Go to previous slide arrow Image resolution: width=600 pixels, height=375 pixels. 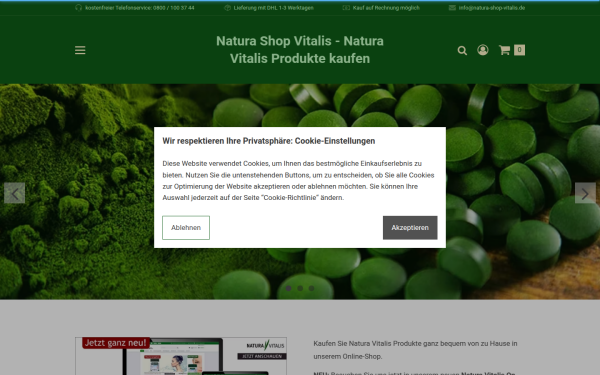(15, 193)
